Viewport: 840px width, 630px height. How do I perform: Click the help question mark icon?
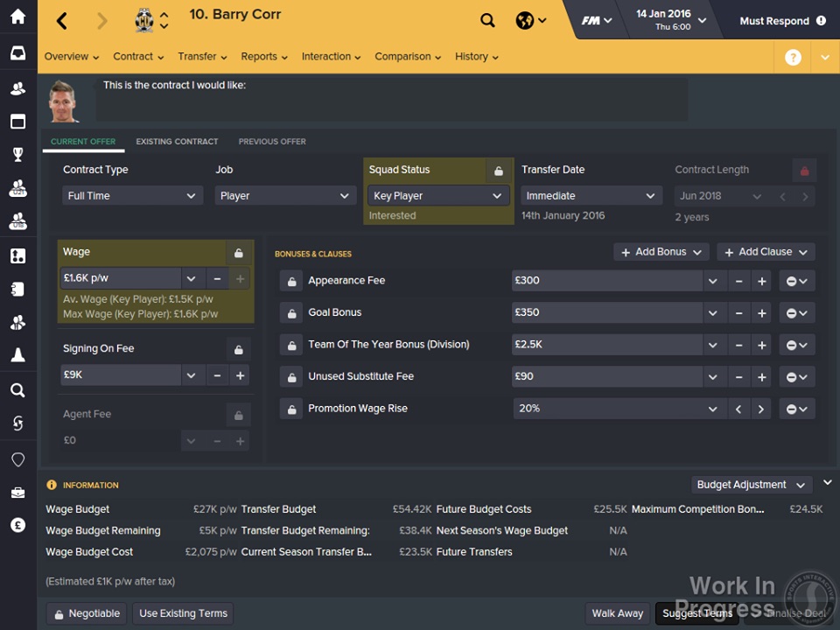pyautogui.click(x=793, y=58)
